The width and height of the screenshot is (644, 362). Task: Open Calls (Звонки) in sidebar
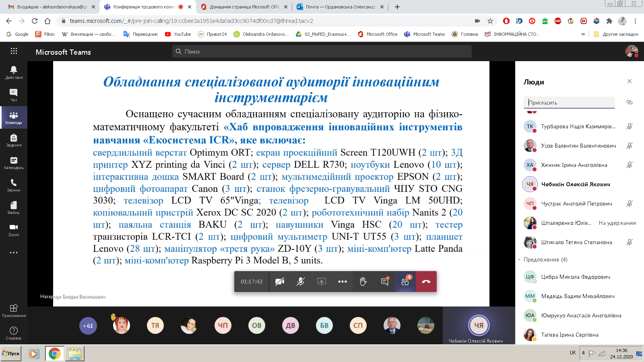click(x=14, y=185)
